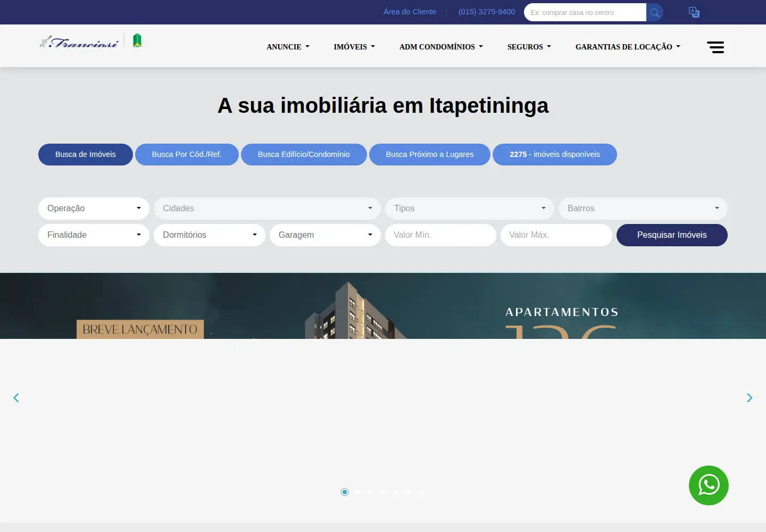The image size is (766, 532).
Task: Switch to Busca Edifício/Condomínio tab
Action: click(x=304, y=154)
